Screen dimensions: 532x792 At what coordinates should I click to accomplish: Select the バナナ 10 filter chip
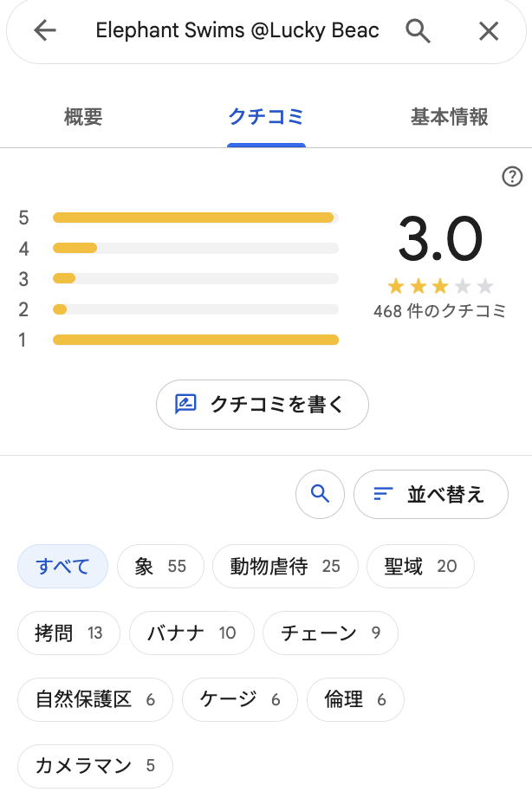pyautogui.click(x=192, y=633)
